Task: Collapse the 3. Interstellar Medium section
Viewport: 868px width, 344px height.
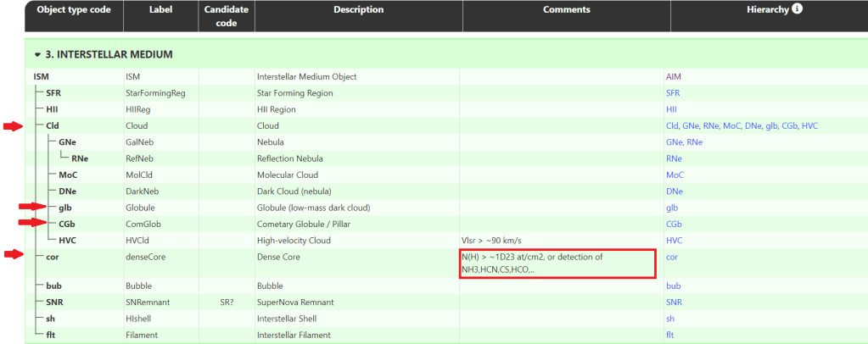Action: coord(37,54)
